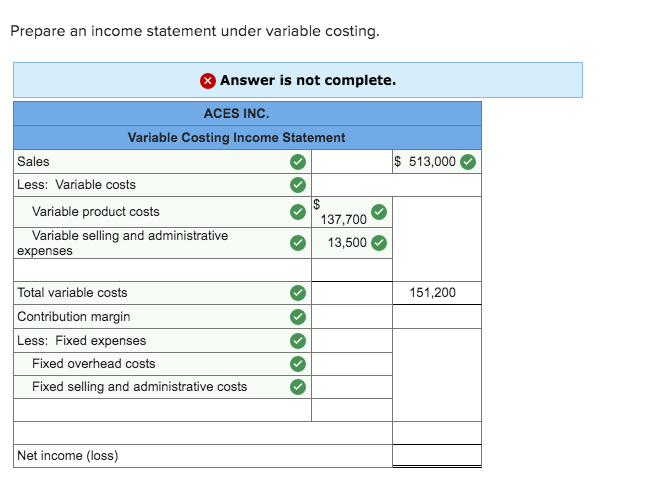
Task: Click the checkmark on Less: Fixed expenses row
Action: coord(298,341)
